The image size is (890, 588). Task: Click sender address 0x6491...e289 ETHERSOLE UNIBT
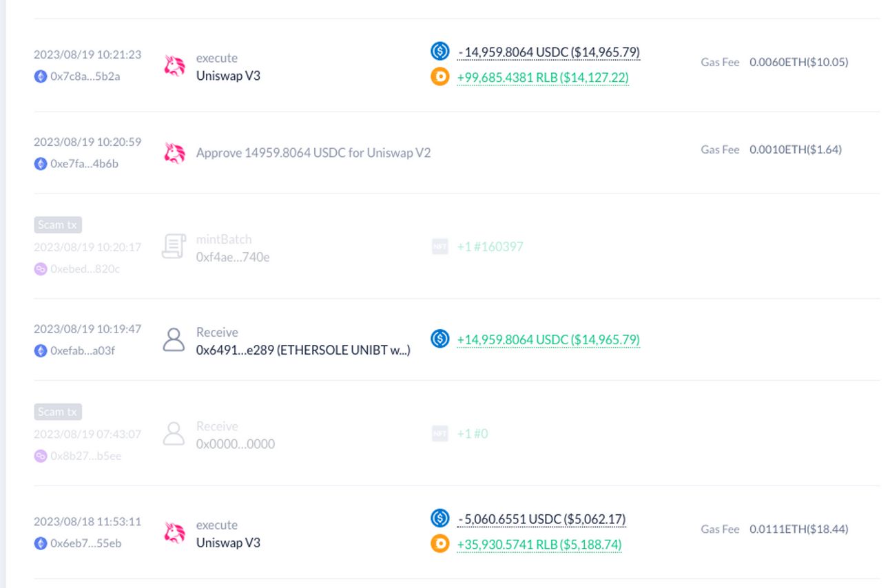point(303,350)
